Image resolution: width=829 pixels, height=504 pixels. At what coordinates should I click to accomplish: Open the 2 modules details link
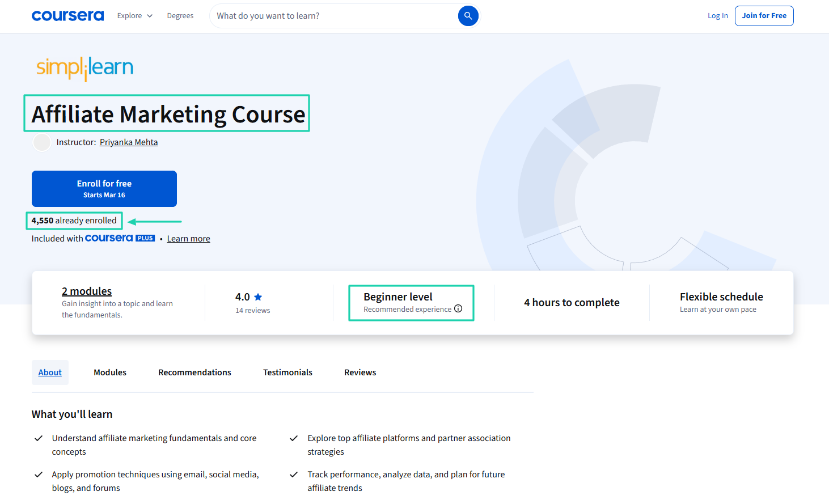pyautogui.click(x=86, y=290)
